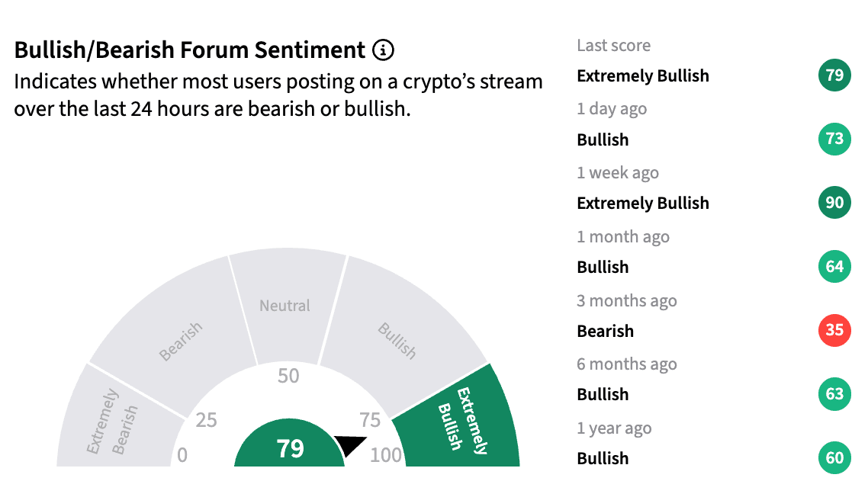The height and width of the screenshot is (497, 868).
Task: Click the Extremely Bullish label under 1 week ago
Action: [643, 203]
